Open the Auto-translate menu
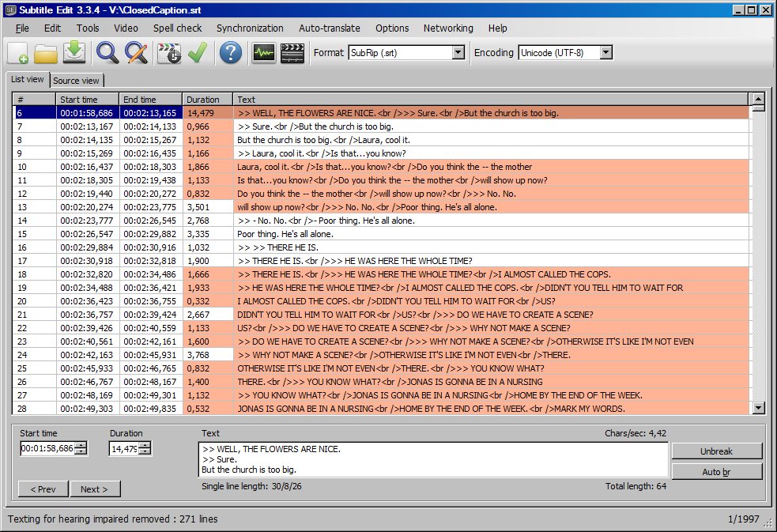Screen dimensions: 777x532 point(330,28)
